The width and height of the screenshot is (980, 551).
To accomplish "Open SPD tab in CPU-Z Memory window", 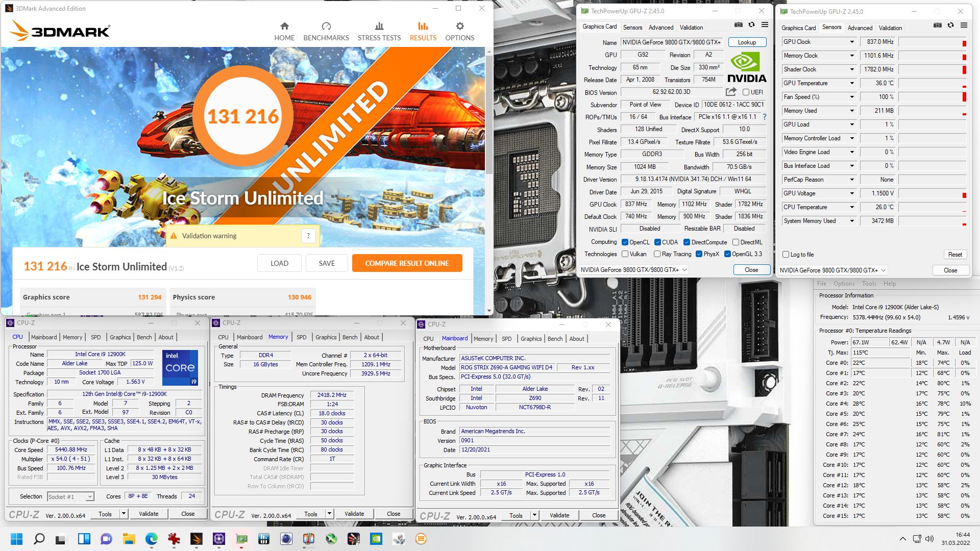I will click(302, 337).
